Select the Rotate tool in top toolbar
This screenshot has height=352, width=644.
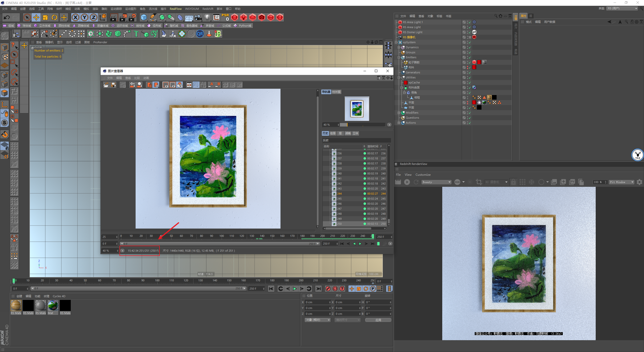click(54, 17)
